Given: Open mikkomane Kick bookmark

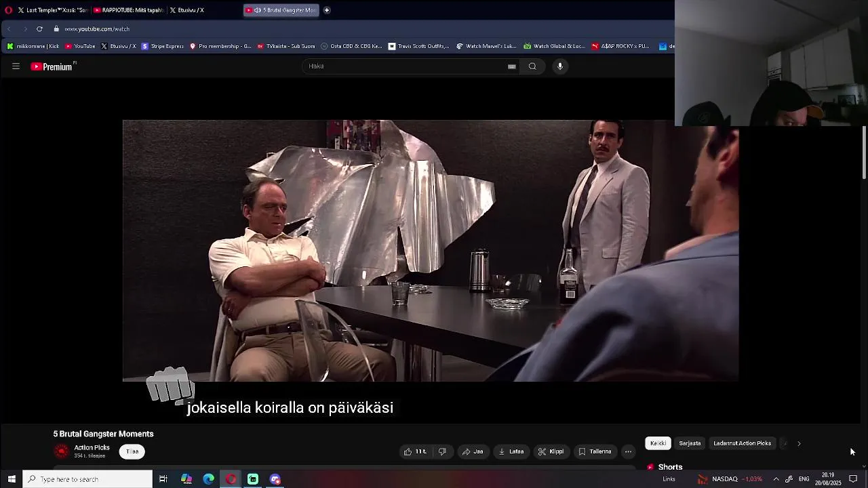Looking at the screenshot, I should click(33, 46).
